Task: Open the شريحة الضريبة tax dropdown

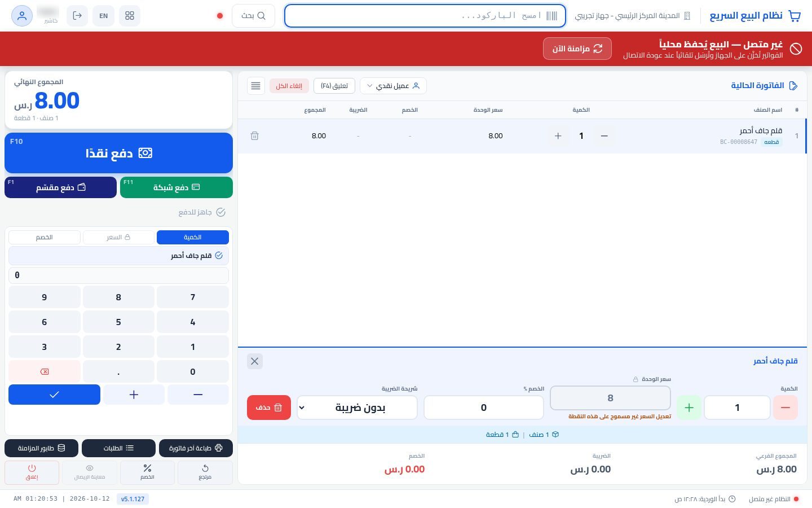Action: (357, 408)
